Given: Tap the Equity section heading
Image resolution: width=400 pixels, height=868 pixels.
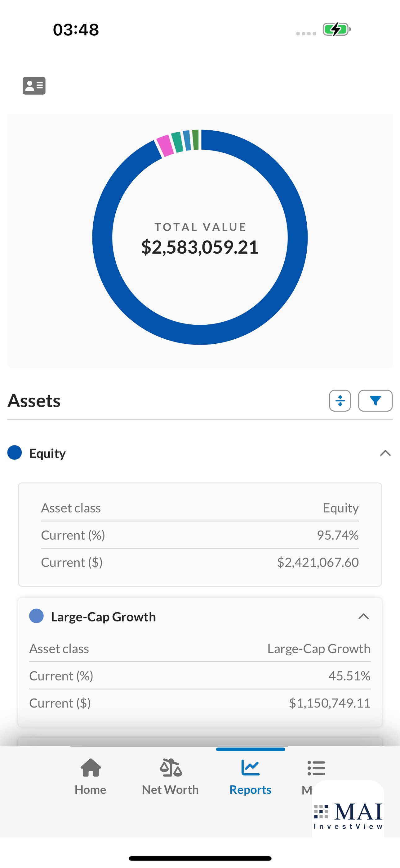Looking at the screenshot, I should tap(47, 453).
